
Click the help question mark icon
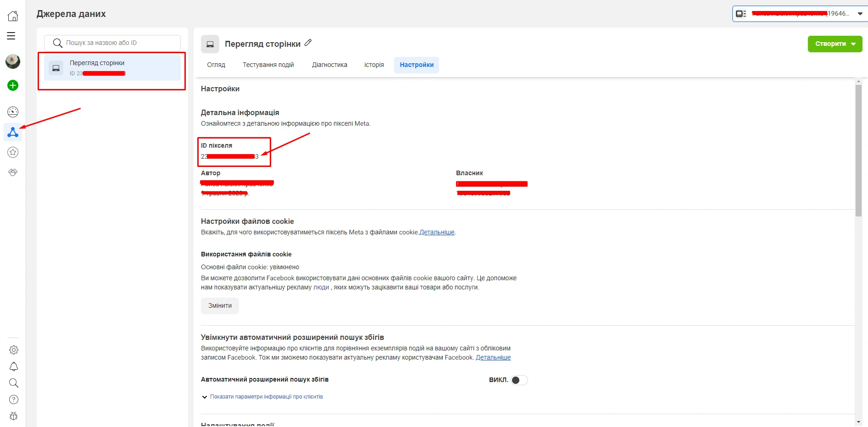click(x=14, y=399)
